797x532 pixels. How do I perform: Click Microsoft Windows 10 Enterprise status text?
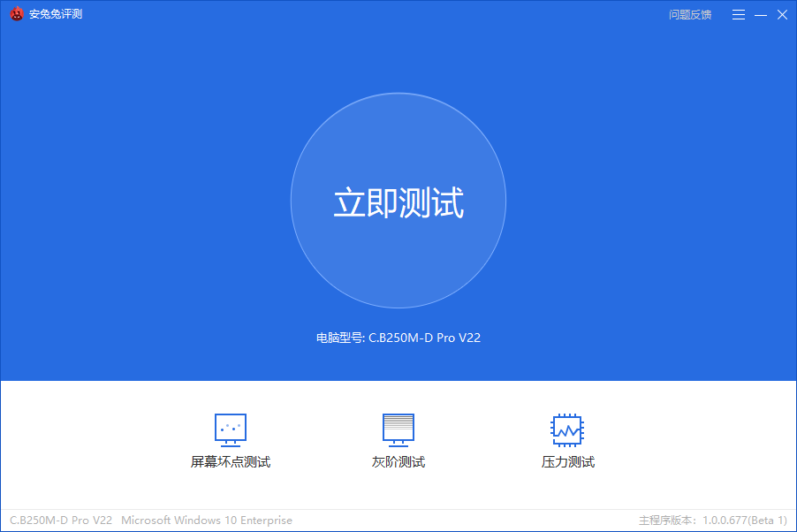coord(207,521)
